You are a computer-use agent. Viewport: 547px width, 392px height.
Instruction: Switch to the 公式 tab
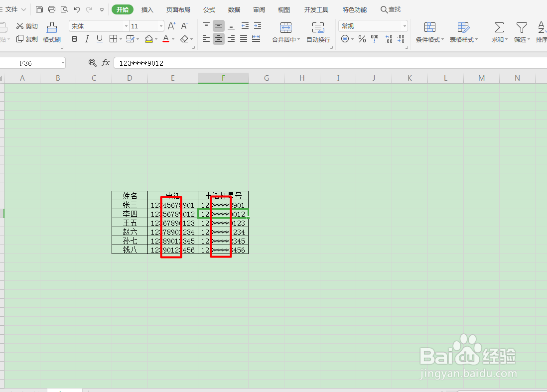click(209, 10)
